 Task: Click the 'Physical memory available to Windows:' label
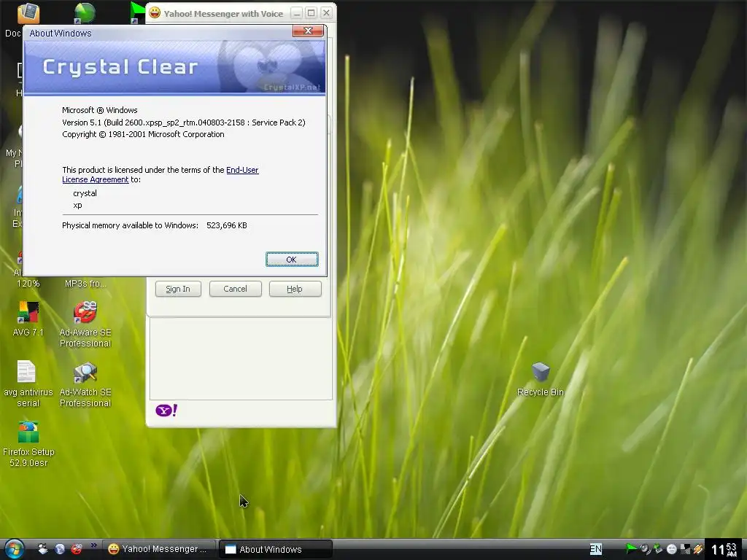click(130, 226)
